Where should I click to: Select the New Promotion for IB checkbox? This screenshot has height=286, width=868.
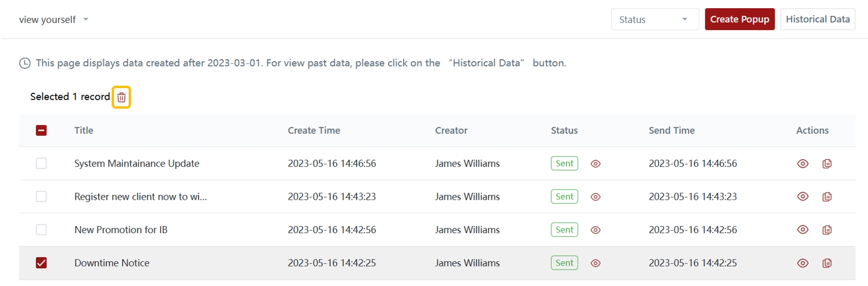[x=41, y=230]
